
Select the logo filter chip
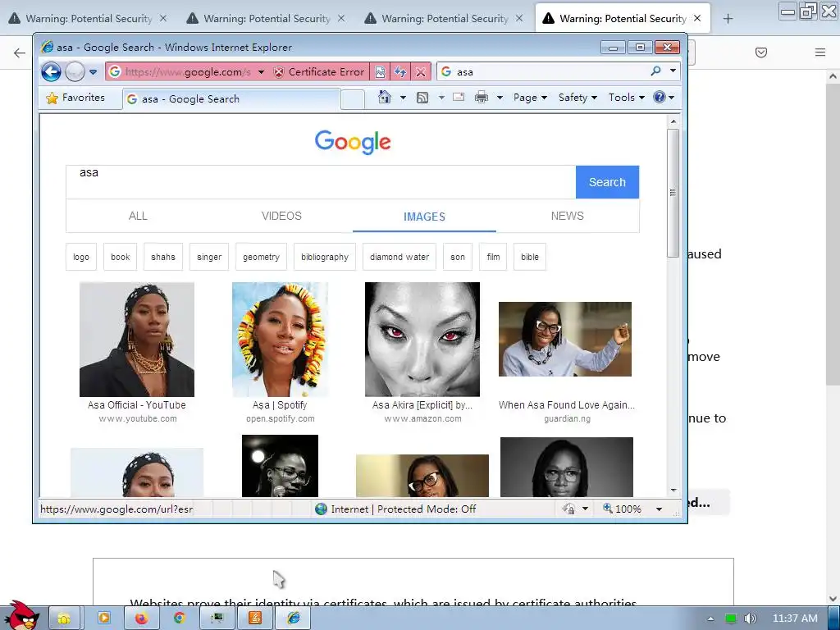81,257
